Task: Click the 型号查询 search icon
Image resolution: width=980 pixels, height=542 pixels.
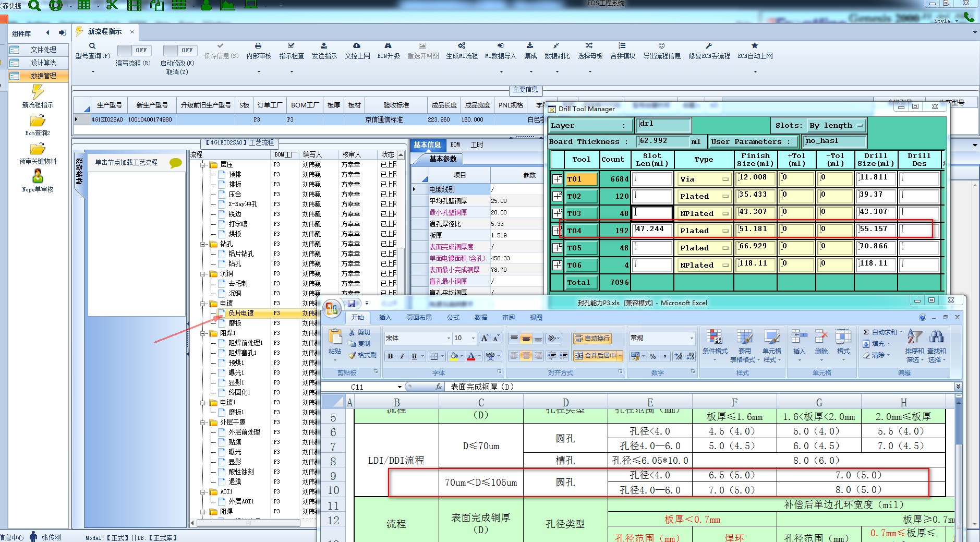Action: click(92, 46)
